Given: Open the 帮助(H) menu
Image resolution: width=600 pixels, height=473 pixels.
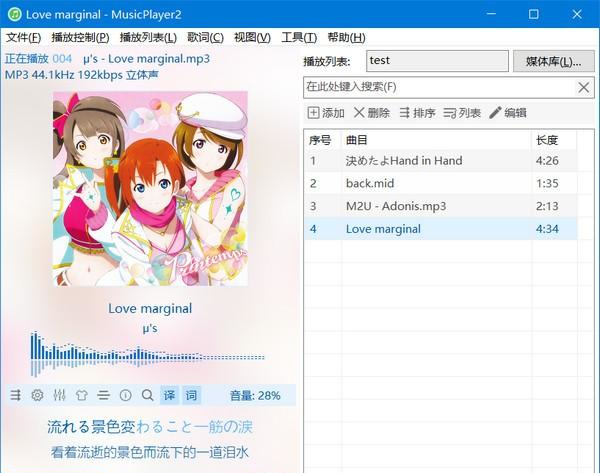Looking at the screenshot, I should click(x=346, y=38).
